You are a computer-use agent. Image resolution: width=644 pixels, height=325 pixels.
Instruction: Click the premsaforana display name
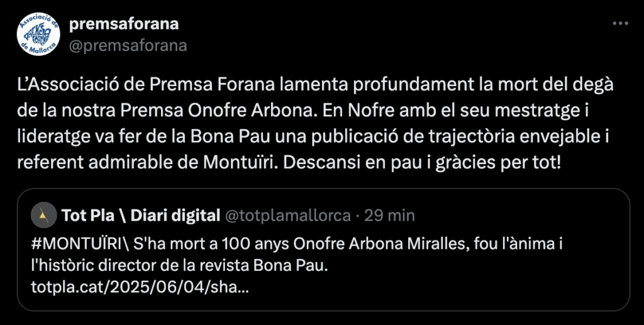coord(124,25)
